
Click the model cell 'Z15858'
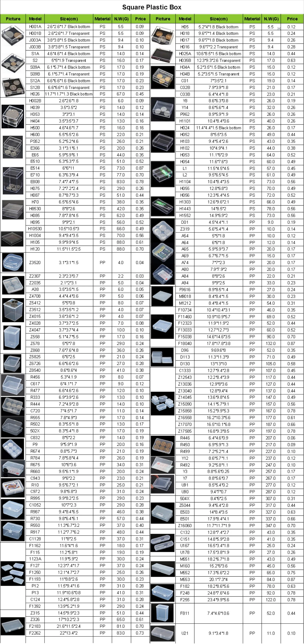(x=185, y=411)
